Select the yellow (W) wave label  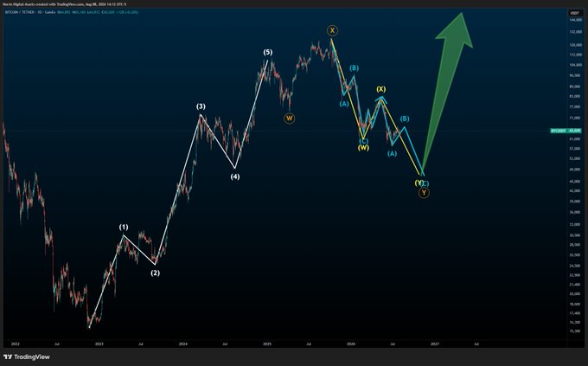[363, 148]
